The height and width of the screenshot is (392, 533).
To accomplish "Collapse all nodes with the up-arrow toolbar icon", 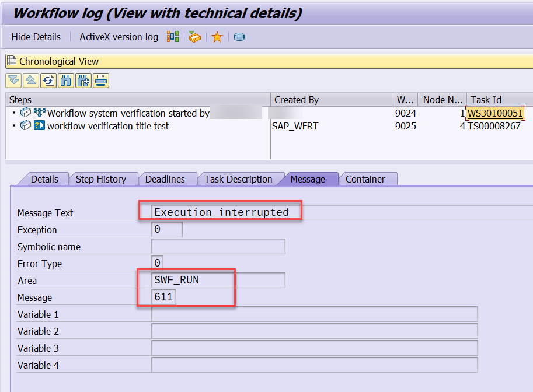I will coord(31,80).
